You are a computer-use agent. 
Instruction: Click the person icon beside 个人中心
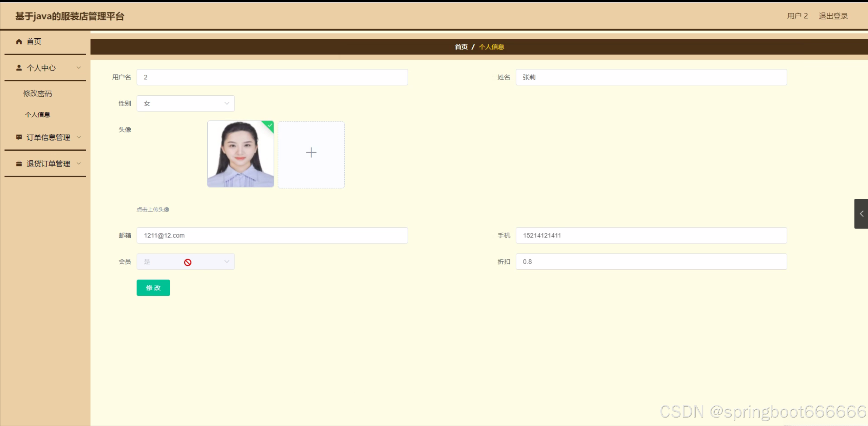19,68
